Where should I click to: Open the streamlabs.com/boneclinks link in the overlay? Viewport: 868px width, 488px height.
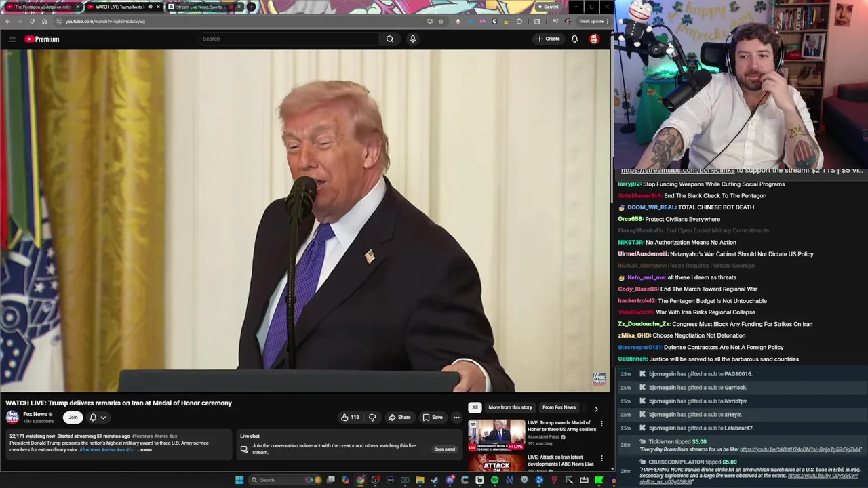pos(678,171)
